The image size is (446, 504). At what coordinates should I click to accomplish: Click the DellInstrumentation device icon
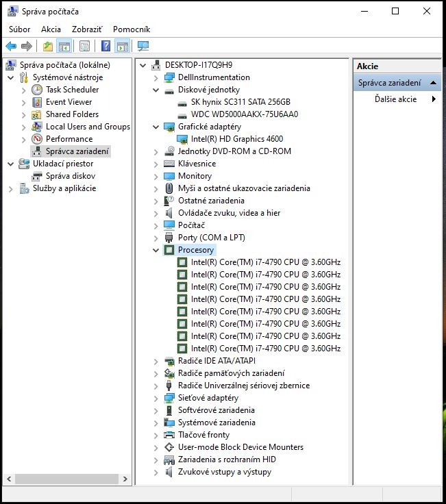(x=169, y=77)
